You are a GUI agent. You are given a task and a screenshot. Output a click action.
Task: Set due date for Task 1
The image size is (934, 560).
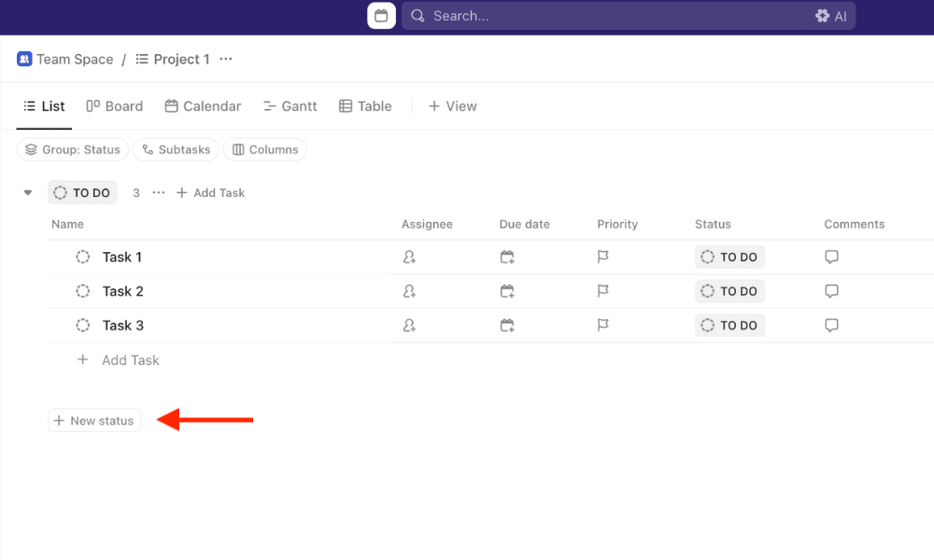tap(507, 257)
